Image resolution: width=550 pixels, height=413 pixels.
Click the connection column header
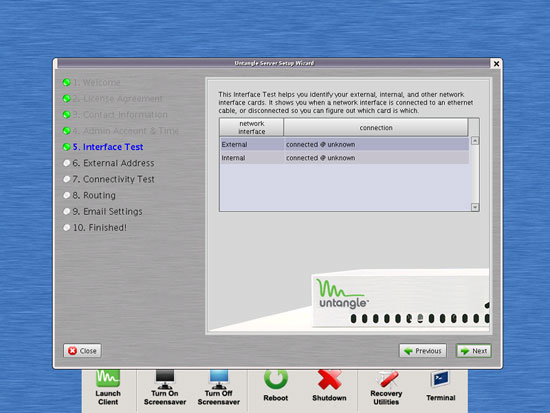point(376,127)
